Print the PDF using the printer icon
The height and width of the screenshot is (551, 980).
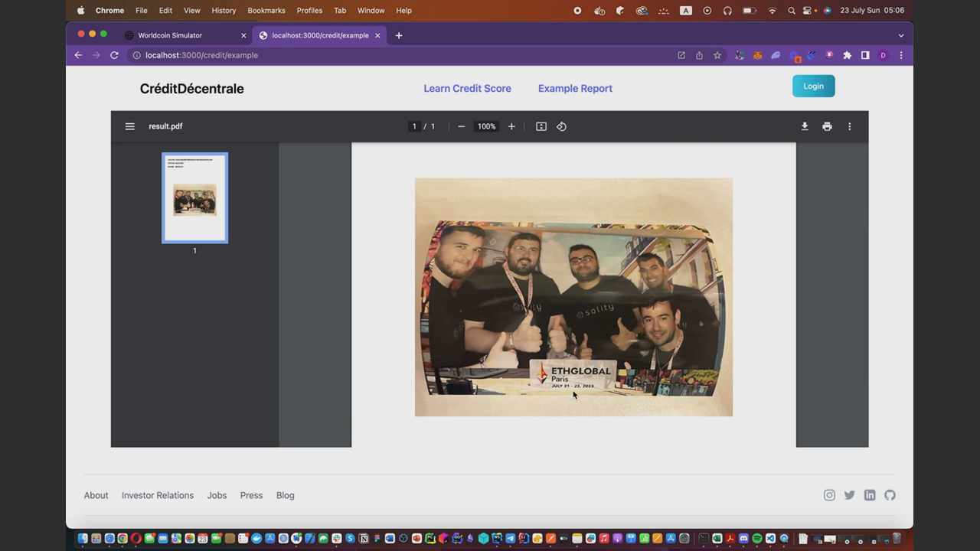(x=827, y=126)
